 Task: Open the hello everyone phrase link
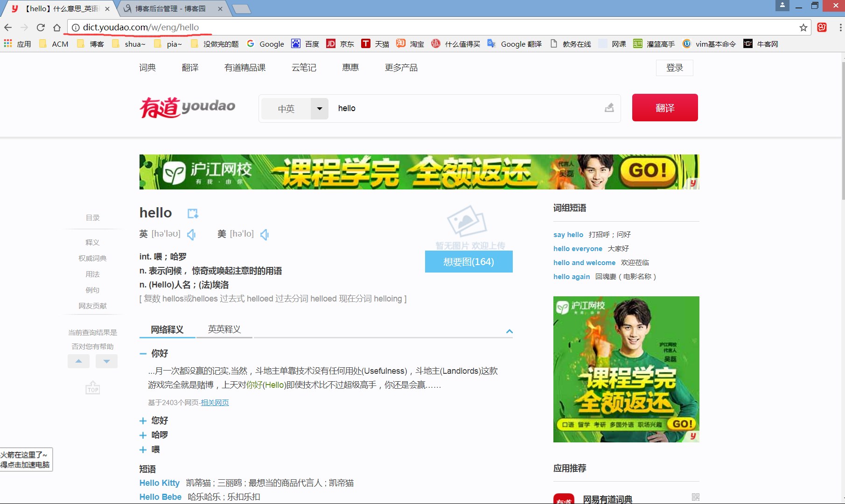578,249
